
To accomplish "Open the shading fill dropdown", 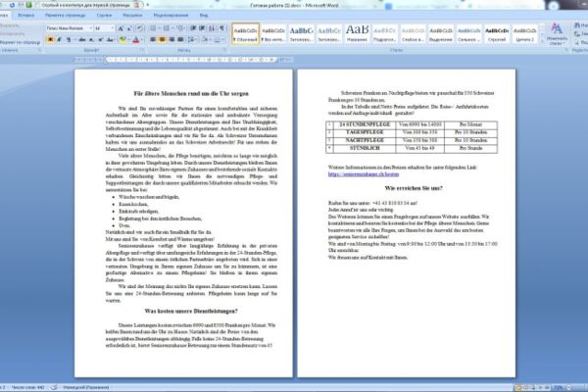I will [x=208, y=40].
